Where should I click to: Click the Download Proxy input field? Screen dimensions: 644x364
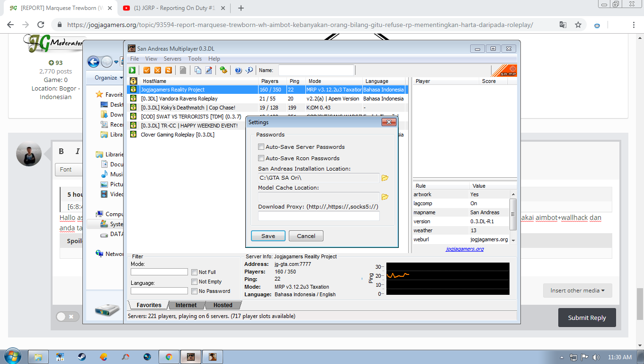click(x=319, y=216)
